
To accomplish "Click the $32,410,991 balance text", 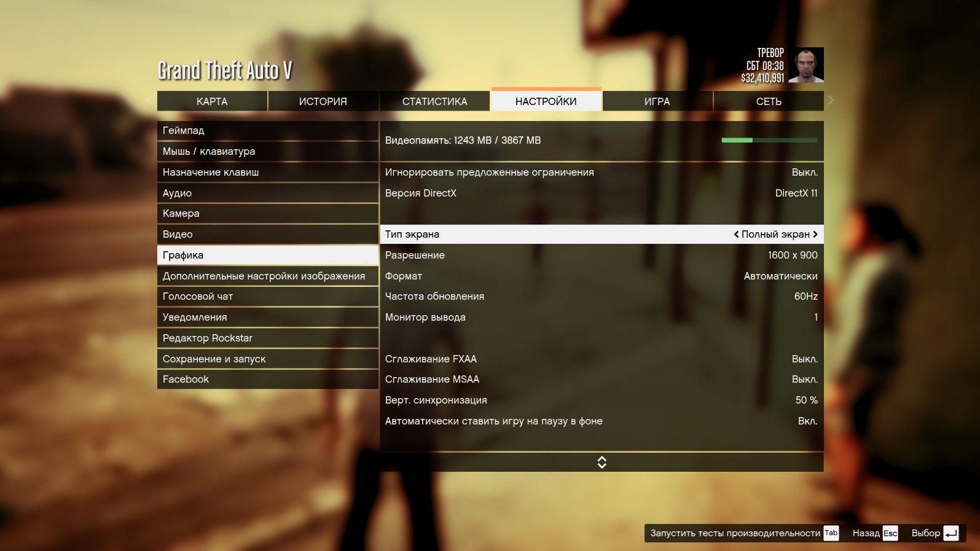I will [x=762, y=78].
